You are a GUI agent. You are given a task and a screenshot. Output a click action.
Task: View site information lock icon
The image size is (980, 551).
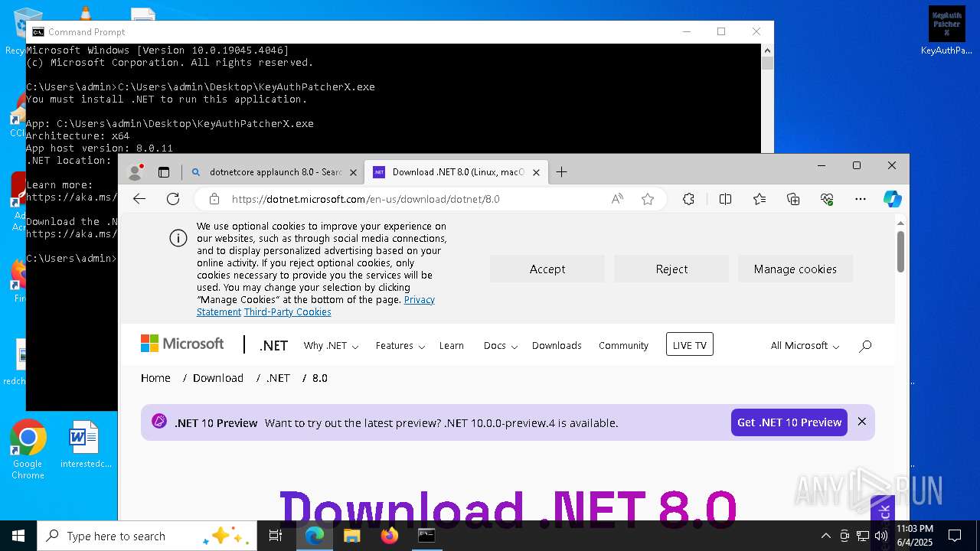[x=214, y=199]
